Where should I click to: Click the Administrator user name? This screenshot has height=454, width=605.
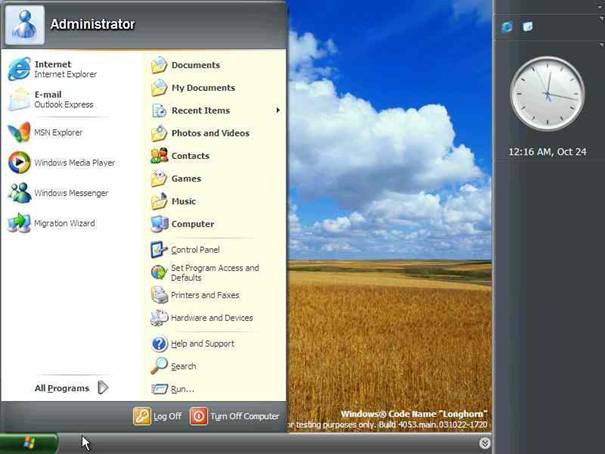tap(93, 24)
